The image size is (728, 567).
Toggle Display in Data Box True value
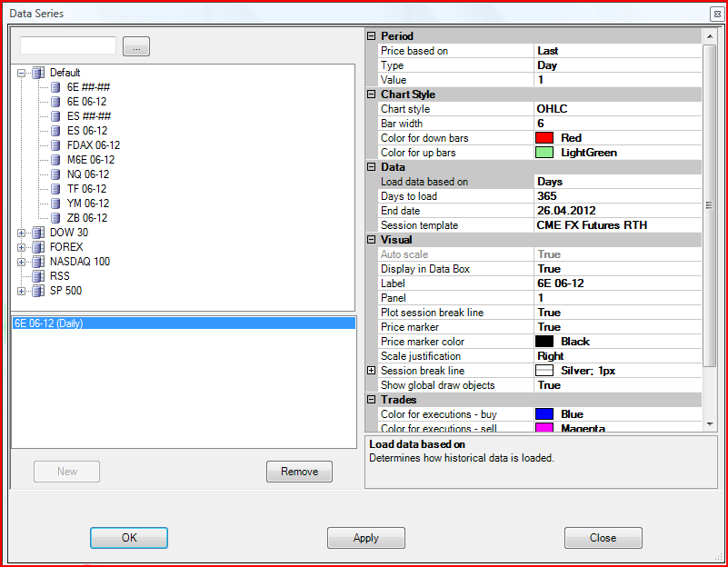[618, 269]
